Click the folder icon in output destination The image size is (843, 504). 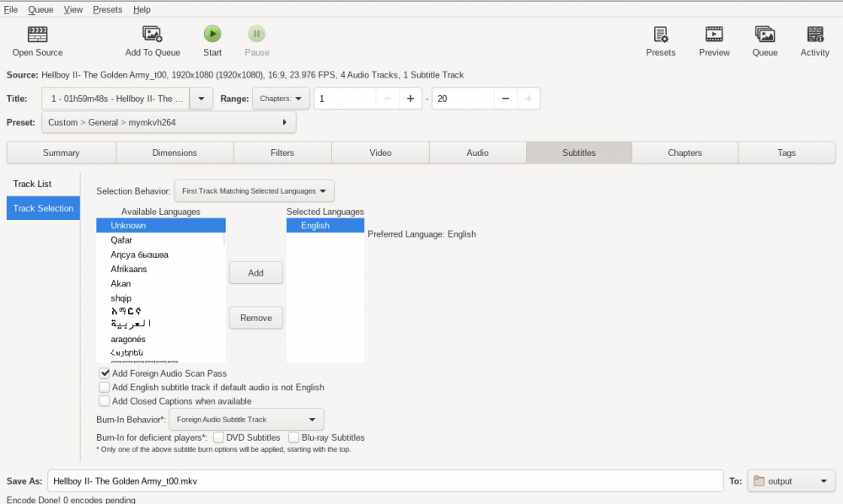[x=759, y=481]
